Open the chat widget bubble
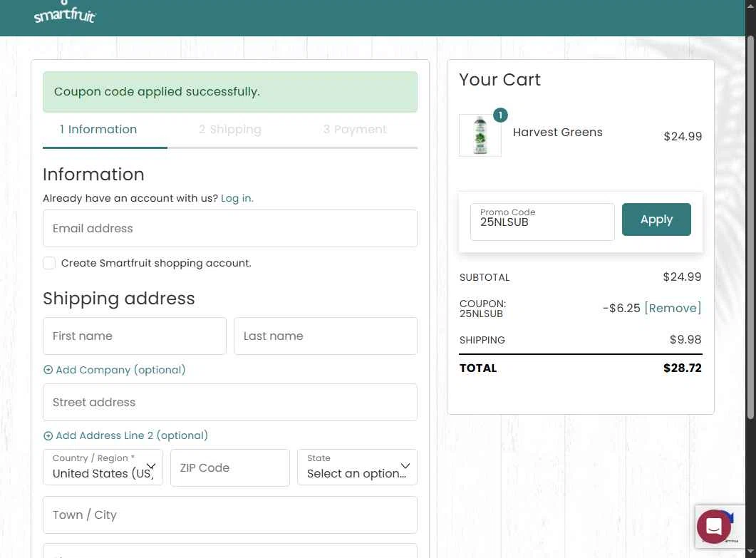The width and height of the screenshot is (756, 558). coord(713,526)
